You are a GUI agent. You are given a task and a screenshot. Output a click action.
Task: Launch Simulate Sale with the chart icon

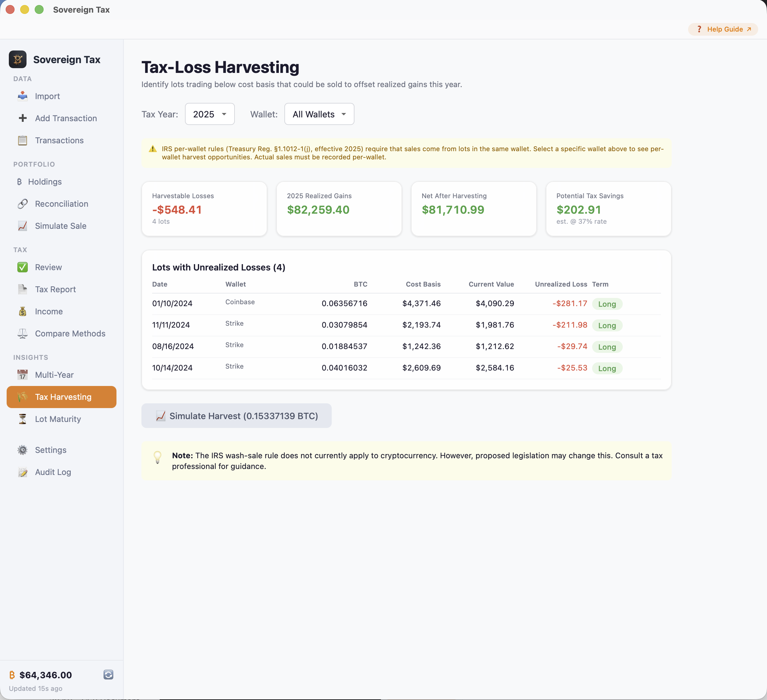(x=22, y=226)
